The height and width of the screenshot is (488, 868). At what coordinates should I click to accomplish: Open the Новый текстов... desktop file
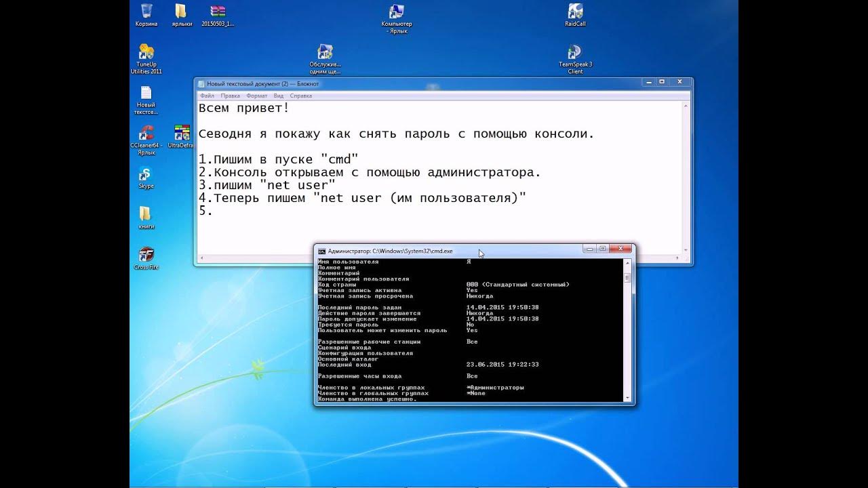click(146, 100)
